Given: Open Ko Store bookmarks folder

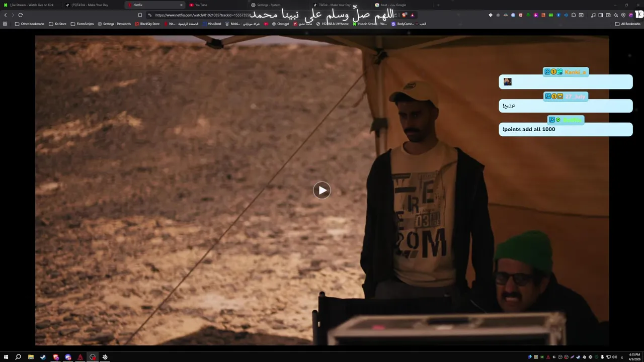Looking at the screenshot, I should tap(57, 24).
